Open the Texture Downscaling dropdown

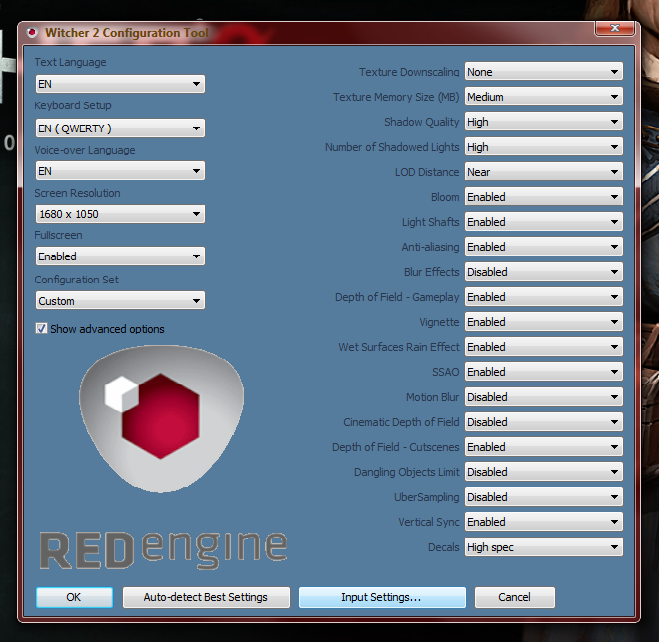[544, 72]
